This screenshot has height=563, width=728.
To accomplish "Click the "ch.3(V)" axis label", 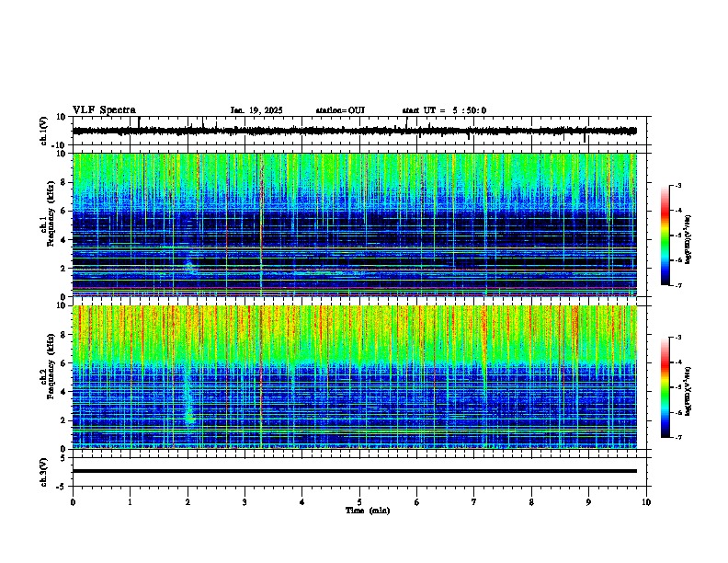I will [x=43, y=472].
